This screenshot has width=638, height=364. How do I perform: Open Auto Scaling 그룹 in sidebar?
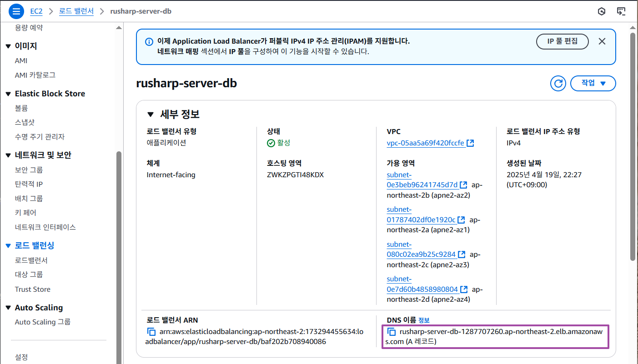pyautogui.click(x=43, y=322)
